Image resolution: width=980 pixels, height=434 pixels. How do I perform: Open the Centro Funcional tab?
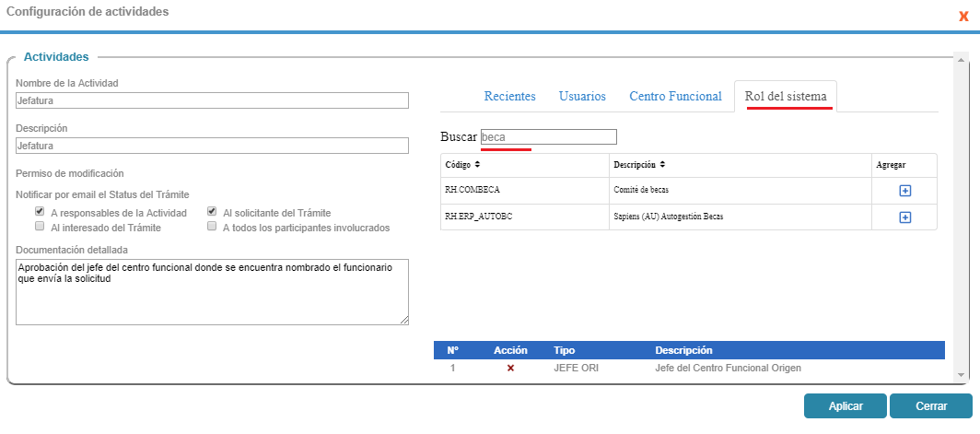click(x=676, y=97)
